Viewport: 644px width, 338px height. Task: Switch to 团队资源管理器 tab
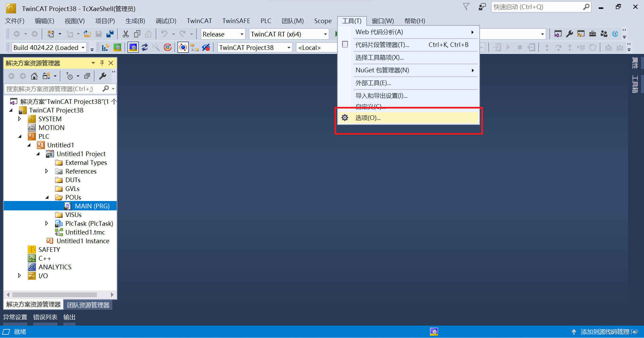(x=88, y=305)
